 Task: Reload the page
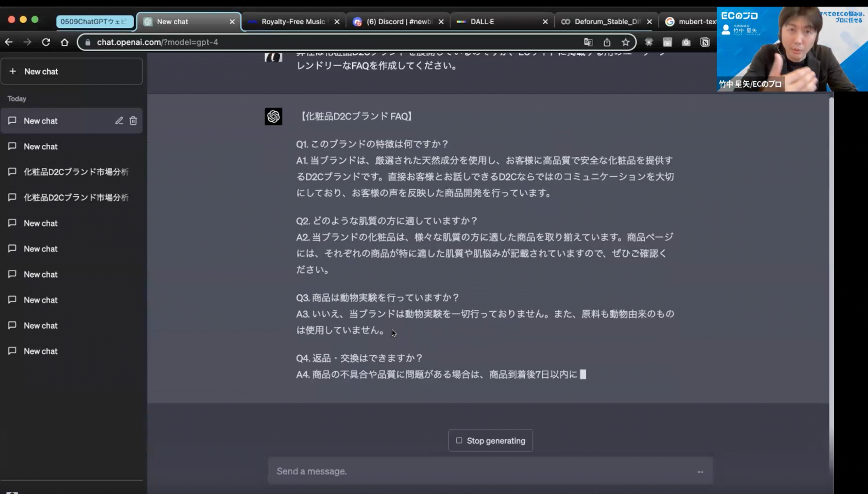46,42
